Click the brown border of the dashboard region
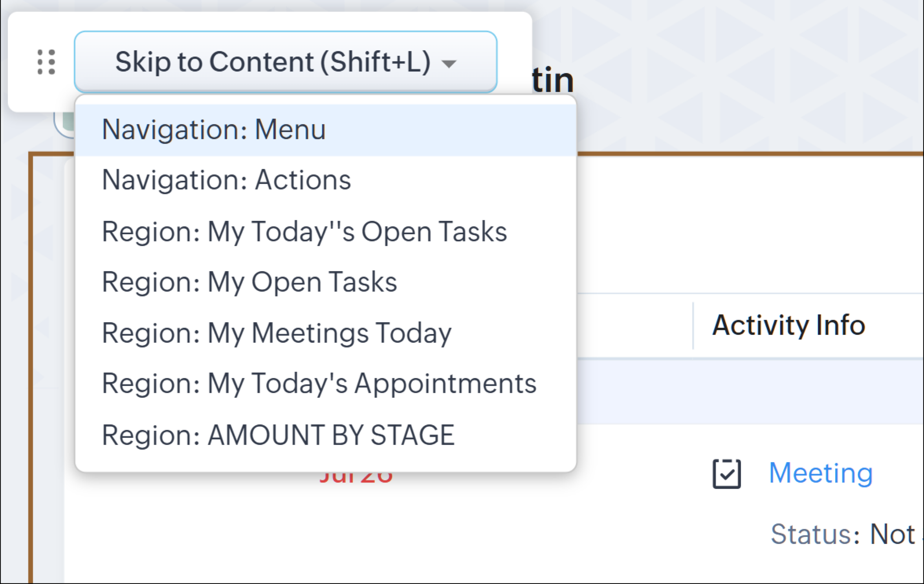924x584 pixels. [31, 354]
